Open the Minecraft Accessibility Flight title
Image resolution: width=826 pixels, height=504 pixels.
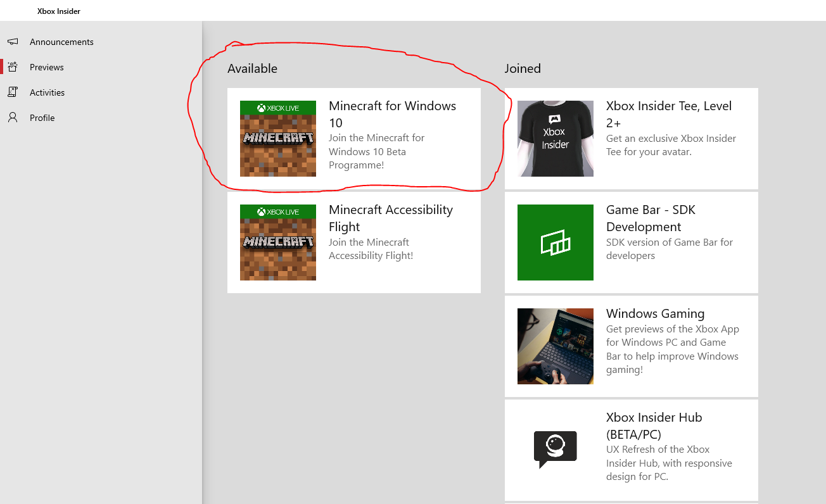pyautogui.click(x=391, y=218)
